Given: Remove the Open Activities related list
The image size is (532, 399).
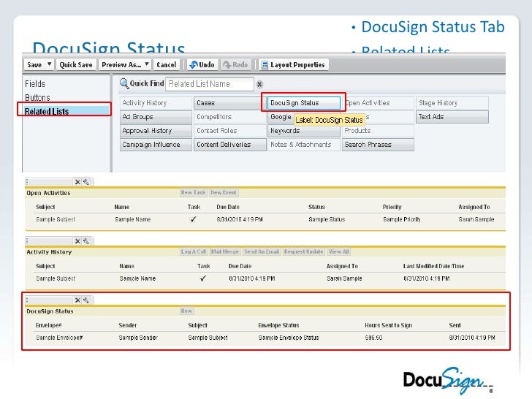Looking at the screenshot, I should (77, 182).
